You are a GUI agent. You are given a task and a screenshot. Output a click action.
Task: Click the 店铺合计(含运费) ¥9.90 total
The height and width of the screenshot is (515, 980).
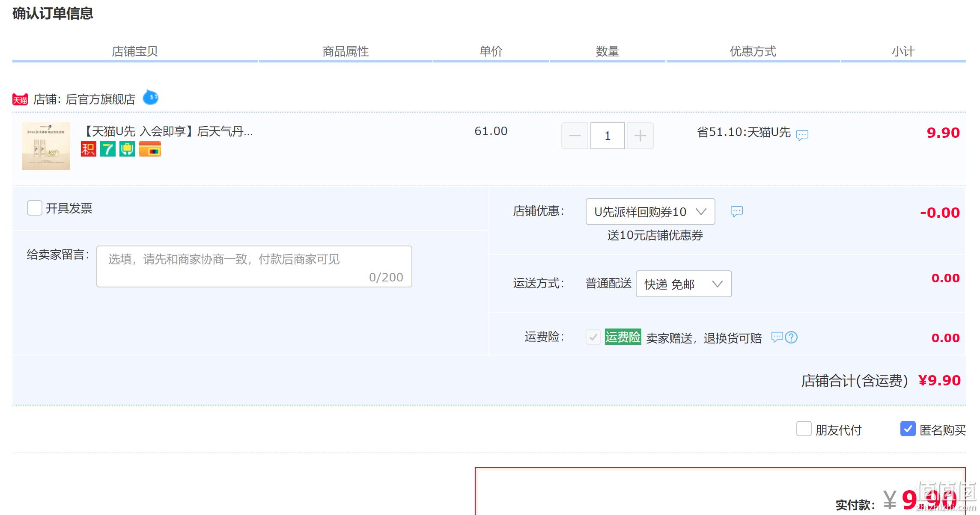click(x=881, y=381)
